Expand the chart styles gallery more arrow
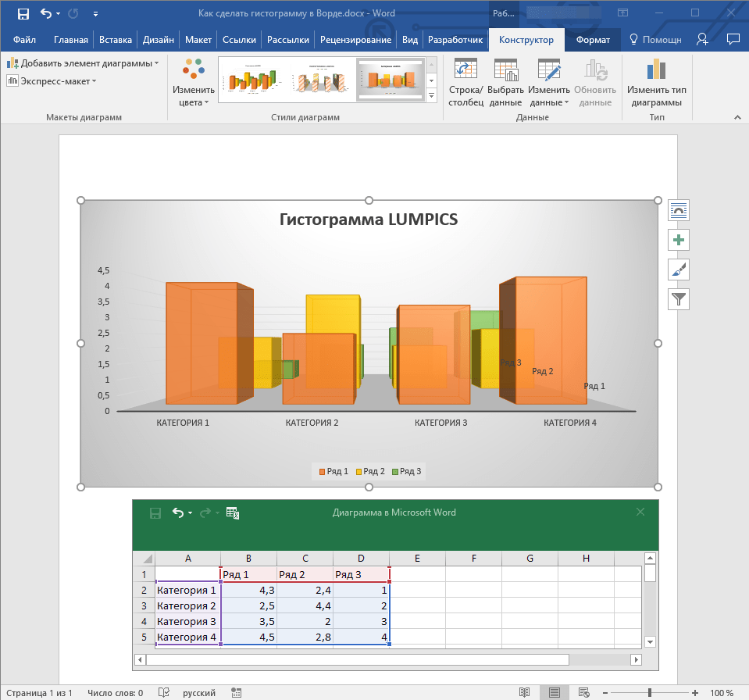Image resolution: width=749 pixels, height=700 pixels. pos(432,95)
